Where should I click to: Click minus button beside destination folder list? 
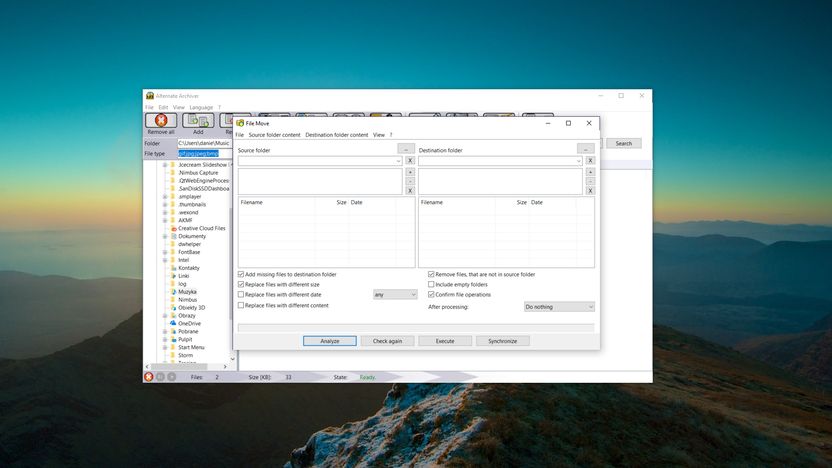[590, 181]
